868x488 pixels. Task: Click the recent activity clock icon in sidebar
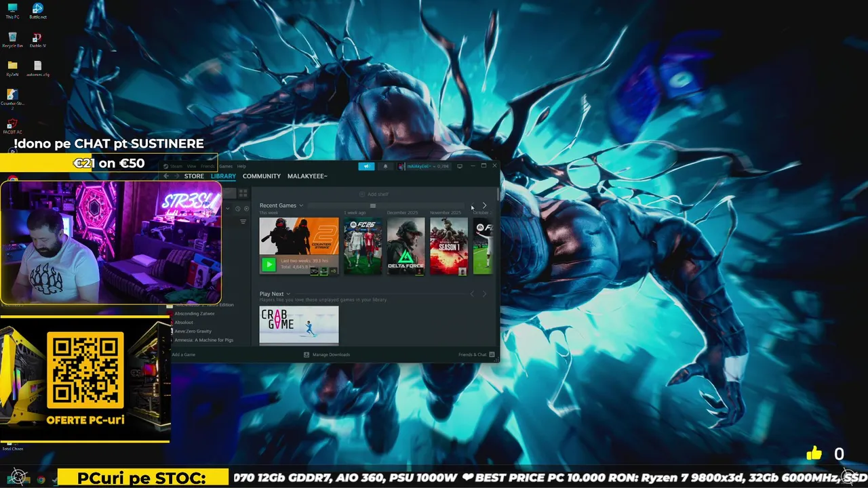tap(237, 209)
